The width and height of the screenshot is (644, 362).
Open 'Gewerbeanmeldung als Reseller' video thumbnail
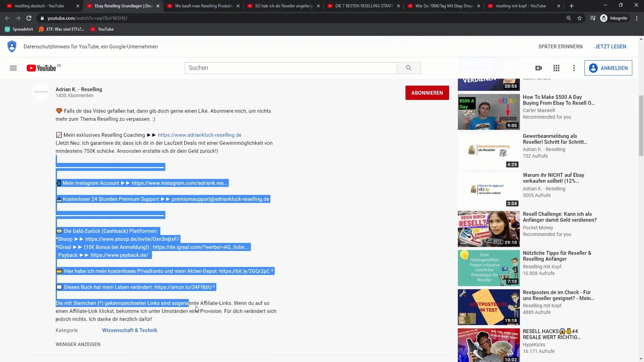(x=489, y=151)
